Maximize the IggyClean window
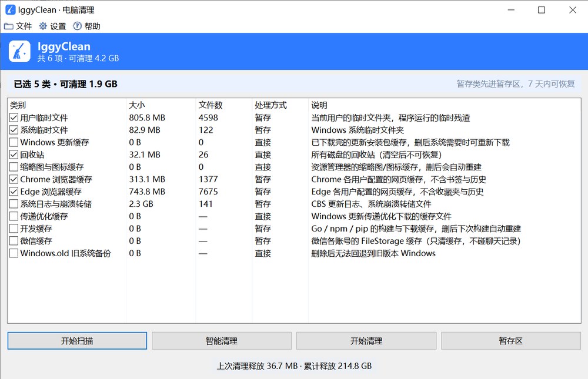Screen dimensions: 588x379 pos(542,10)
